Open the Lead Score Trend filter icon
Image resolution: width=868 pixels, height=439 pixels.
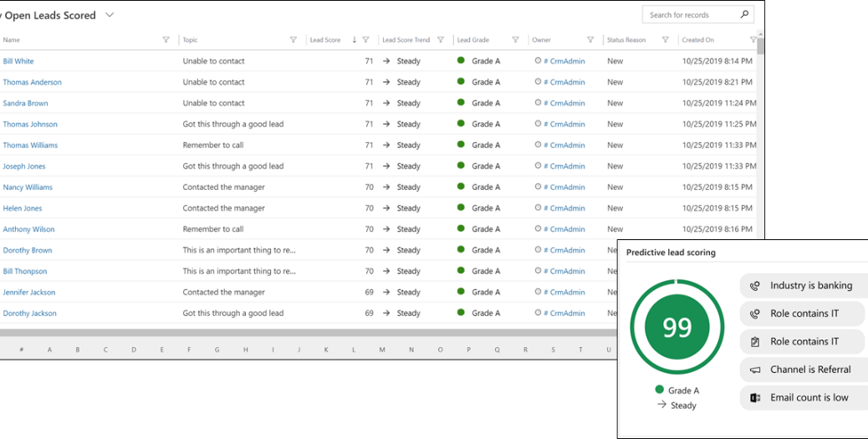click(x=441, y=40)
